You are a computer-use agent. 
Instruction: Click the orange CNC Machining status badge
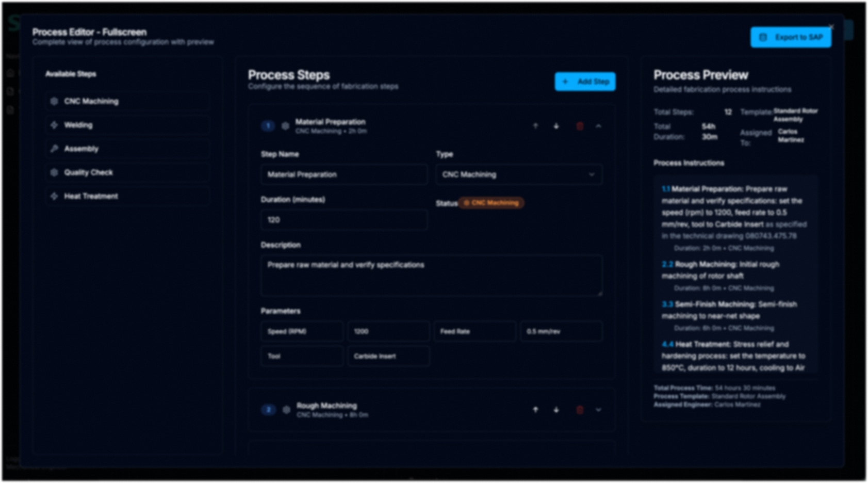[491, 203]
